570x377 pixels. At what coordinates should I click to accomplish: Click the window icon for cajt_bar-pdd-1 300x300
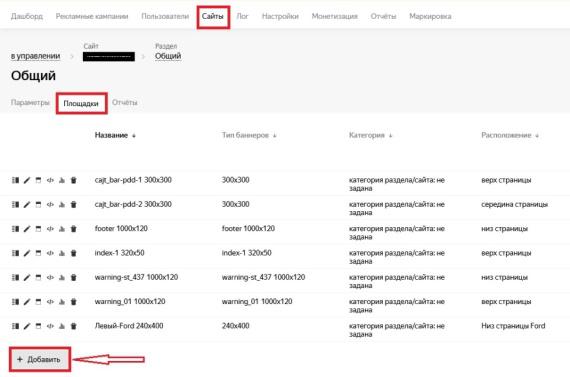(38, 180)
